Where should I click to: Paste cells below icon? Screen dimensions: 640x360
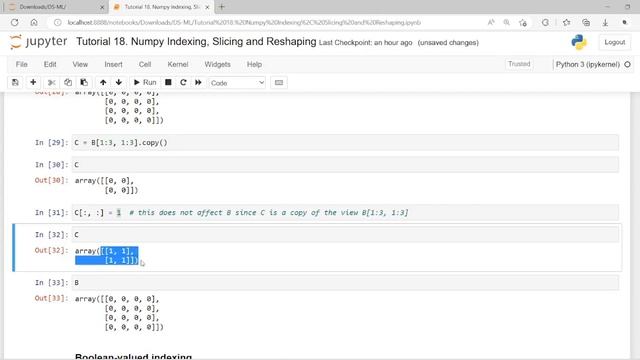pyautogui.click(x=84, y=82)
